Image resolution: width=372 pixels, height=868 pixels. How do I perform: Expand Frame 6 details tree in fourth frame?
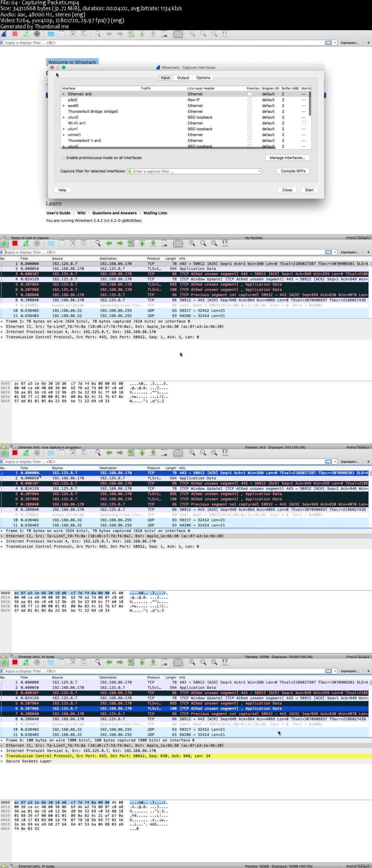pyautogui.click(x=2, y=740)
